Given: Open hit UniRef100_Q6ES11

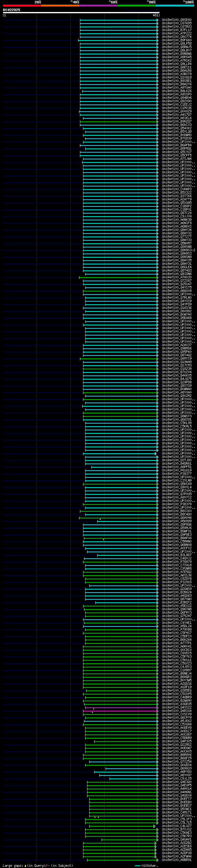Looking at the screenshot, I should 176,67.
